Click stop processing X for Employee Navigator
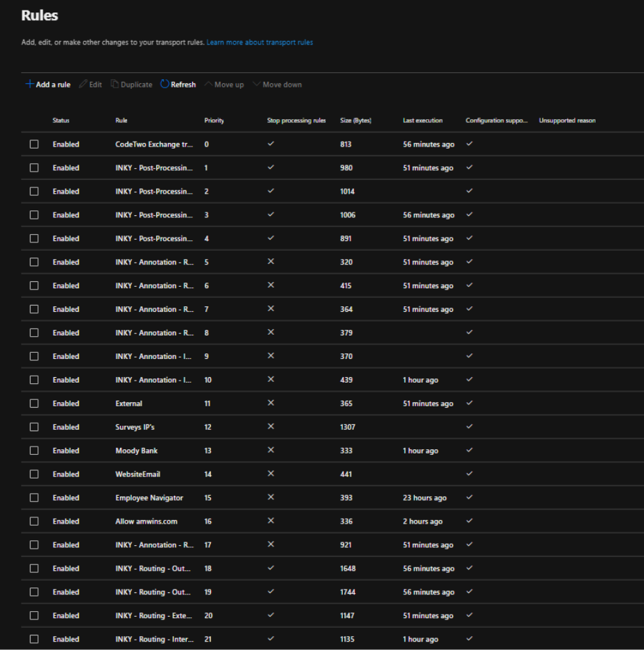 pos(271,497)
